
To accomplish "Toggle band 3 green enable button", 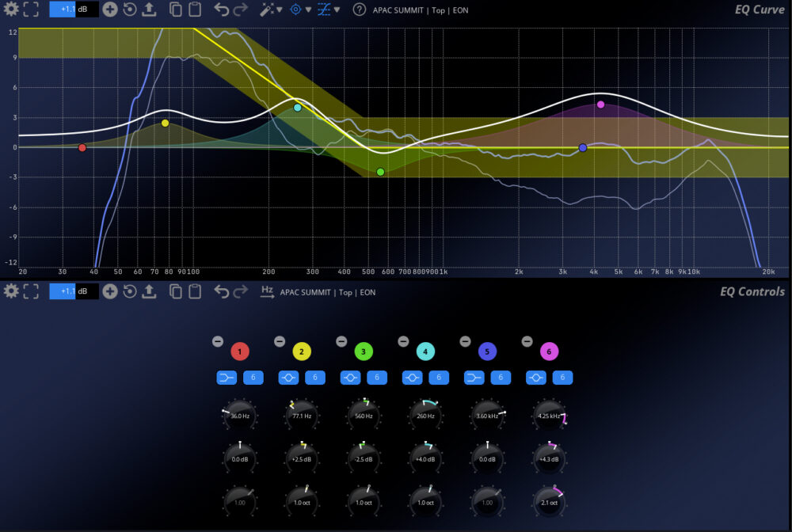I will click(364, 351).
